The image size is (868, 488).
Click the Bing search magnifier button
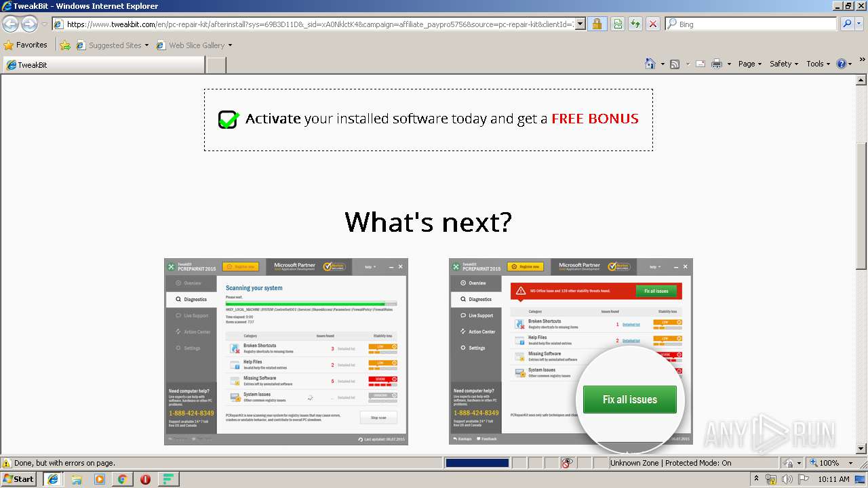click(847, 24)
